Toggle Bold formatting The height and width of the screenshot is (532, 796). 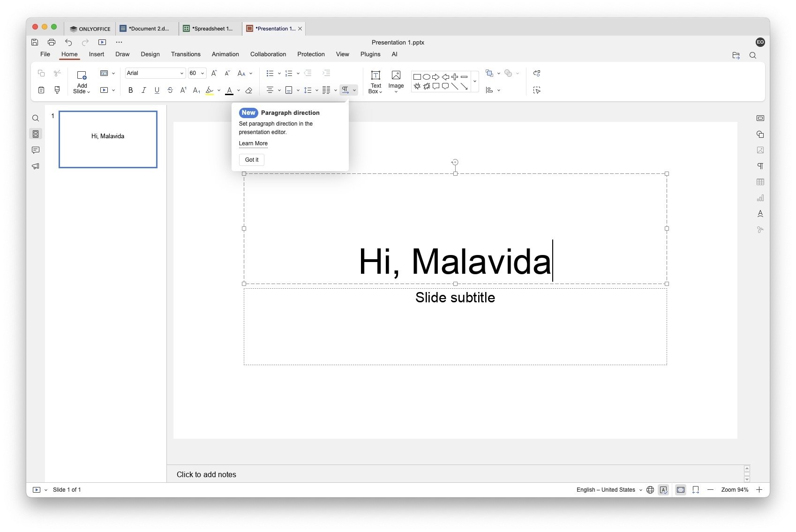coord(130,90)
